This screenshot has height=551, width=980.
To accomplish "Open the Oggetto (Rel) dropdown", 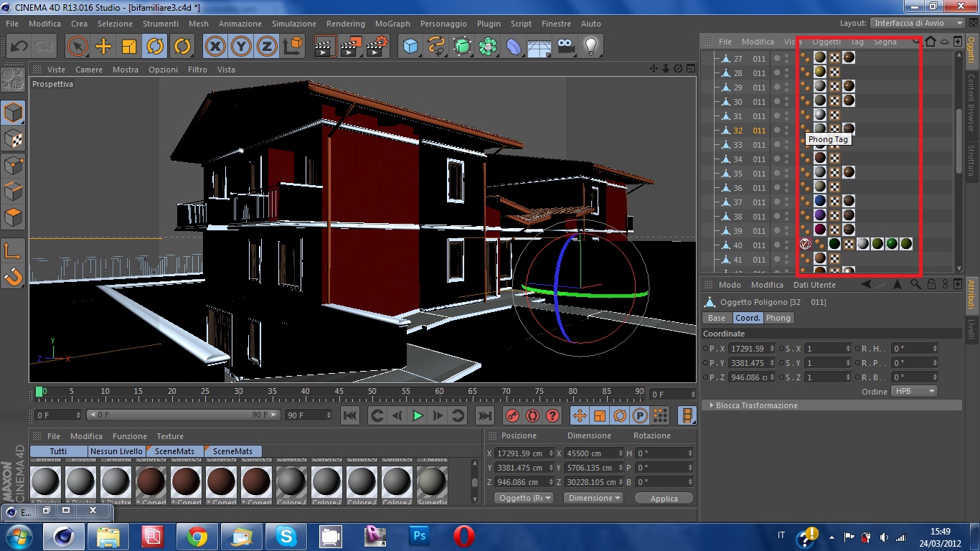I will coord(524,498).
